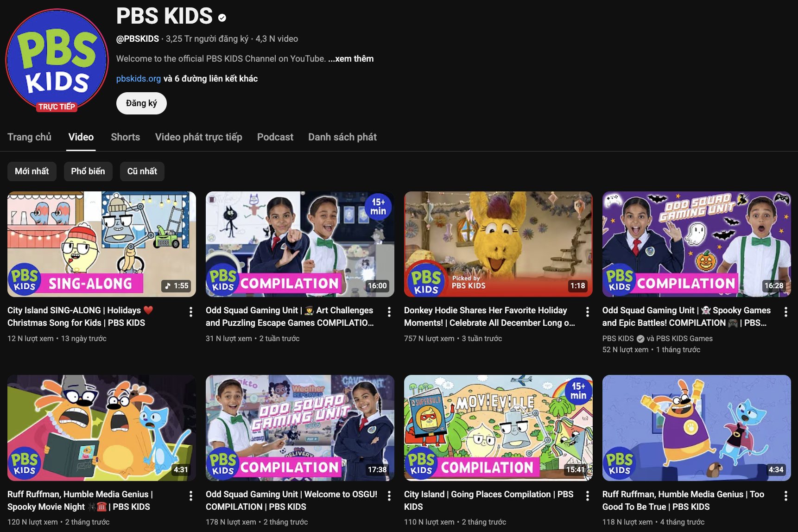The width and height of the screenshot is (798, 532).
Task: Open three-dot menu for Too Good To Be True
Action: point(785,496)
